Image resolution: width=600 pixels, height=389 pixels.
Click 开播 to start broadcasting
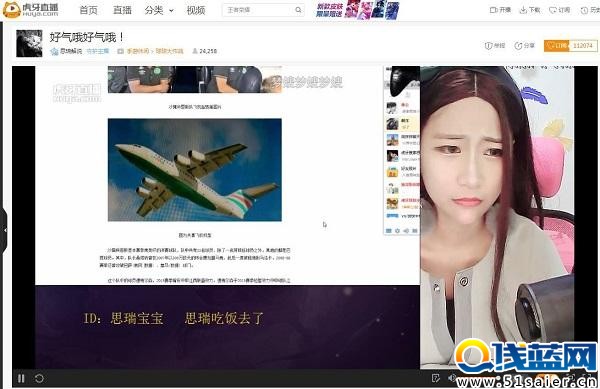pyautogui.click(x=500, y=10)
